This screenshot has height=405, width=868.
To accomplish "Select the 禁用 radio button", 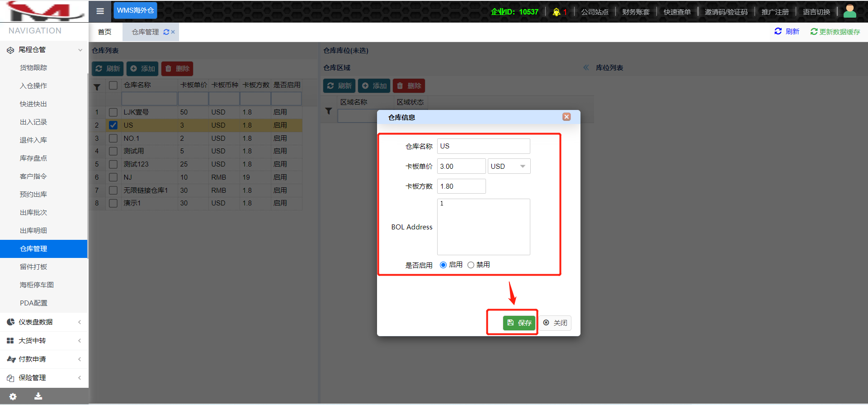I will (x=471, y=265).
